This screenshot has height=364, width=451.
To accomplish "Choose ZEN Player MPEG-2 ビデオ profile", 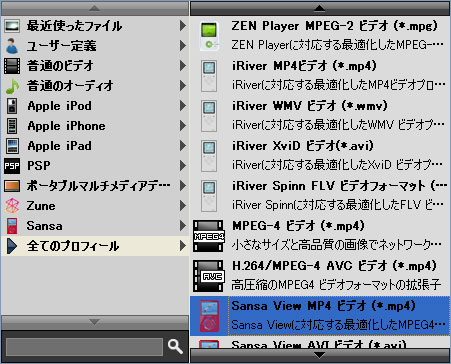I will pyautogui.click(x=320, y=36).
